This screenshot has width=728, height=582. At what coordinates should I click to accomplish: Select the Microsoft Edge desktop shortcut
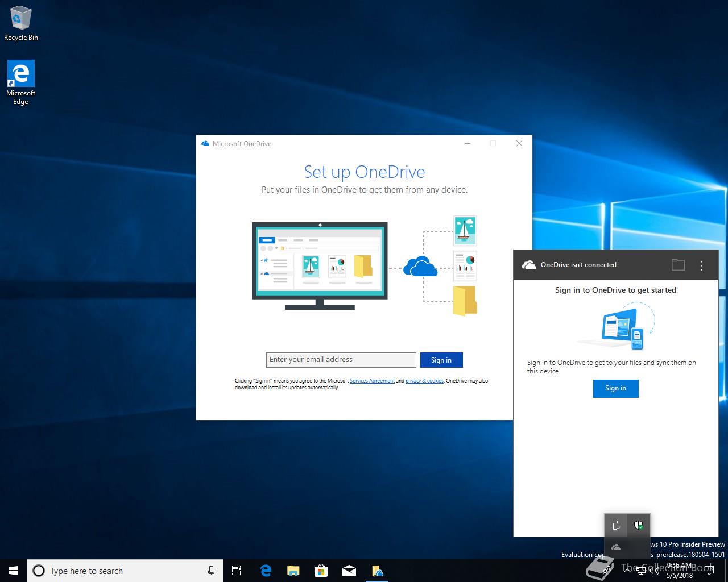point(20,83)
